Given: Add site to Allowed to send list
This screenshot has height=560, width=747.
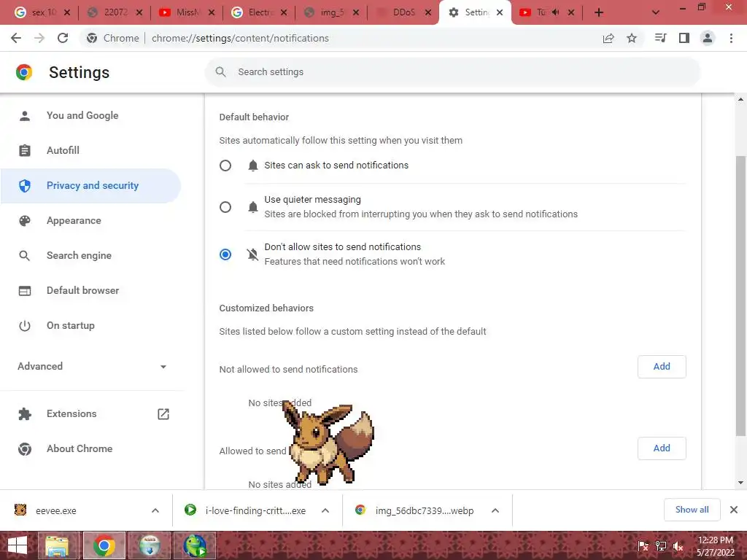Looking at the screenshot, I should (662, 448).
